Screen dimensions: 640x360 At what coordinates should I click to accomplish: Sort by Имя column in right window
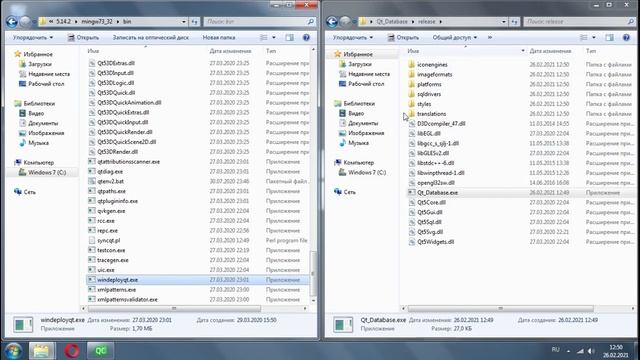coord(413,51)
